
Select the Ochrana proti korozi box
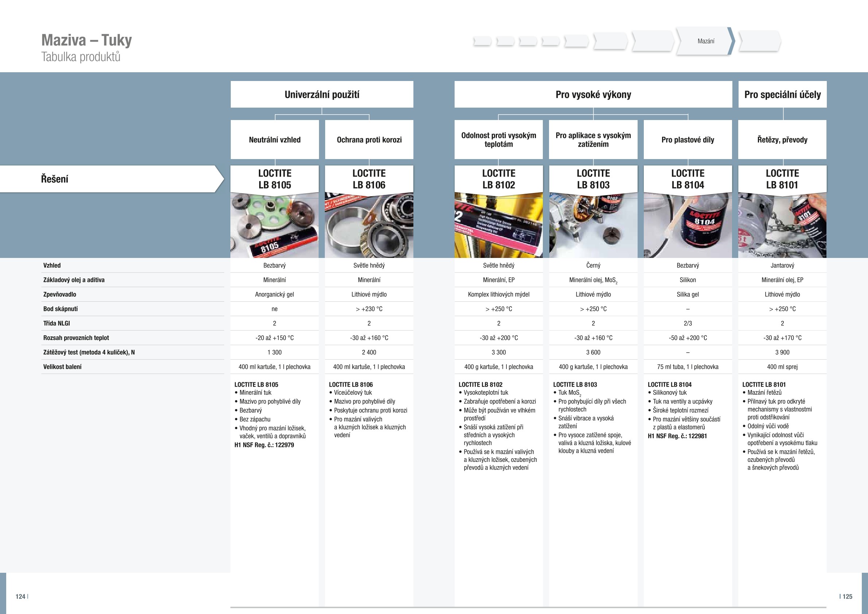pos(369,140)
